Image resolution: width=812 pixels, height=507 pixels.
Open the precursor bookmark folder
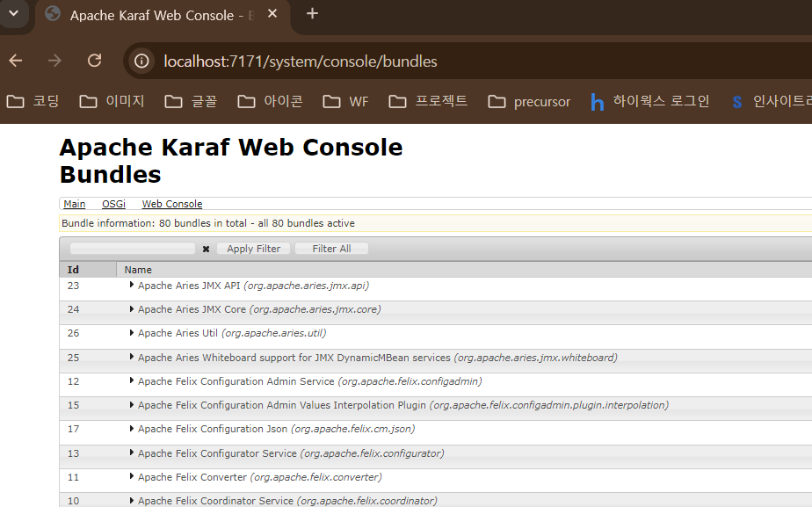tap(529, 102)
